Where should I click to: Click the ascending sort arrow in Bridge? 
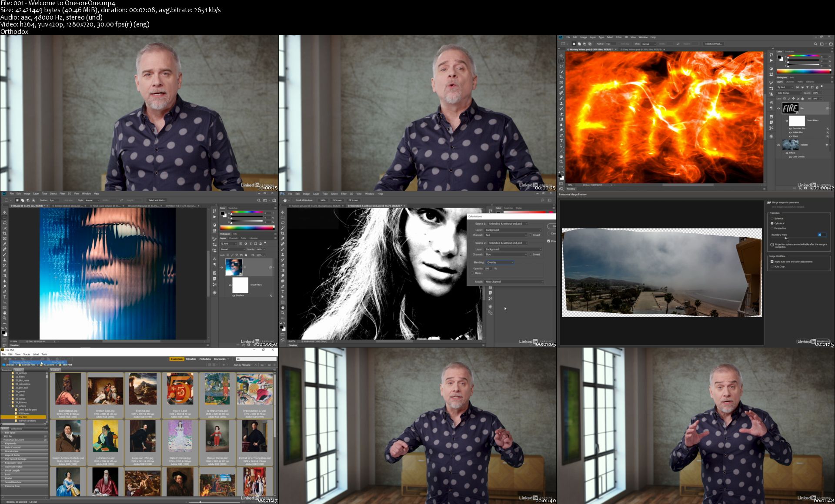[256, 365]
